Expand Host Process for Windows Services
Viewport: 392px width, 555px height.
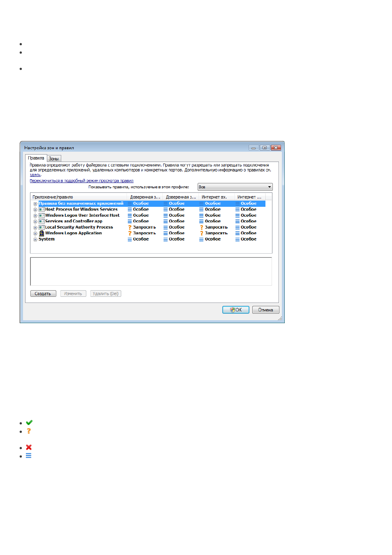[35, 210]
